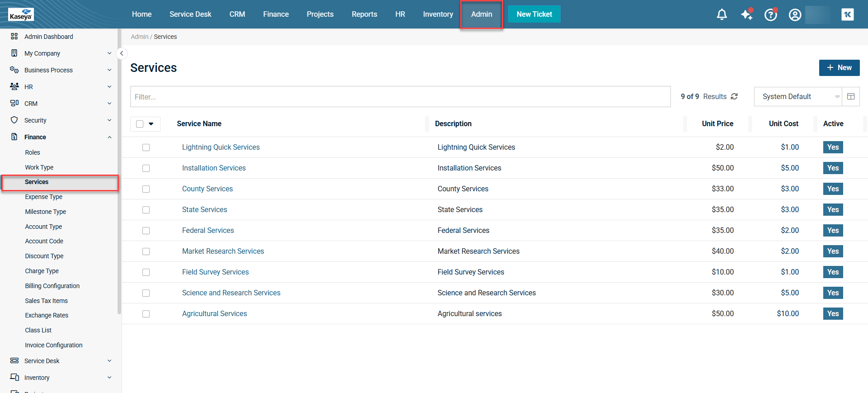Open the Market Research Services link
Viewport: 868px width, 393px height.
point(223,251)
